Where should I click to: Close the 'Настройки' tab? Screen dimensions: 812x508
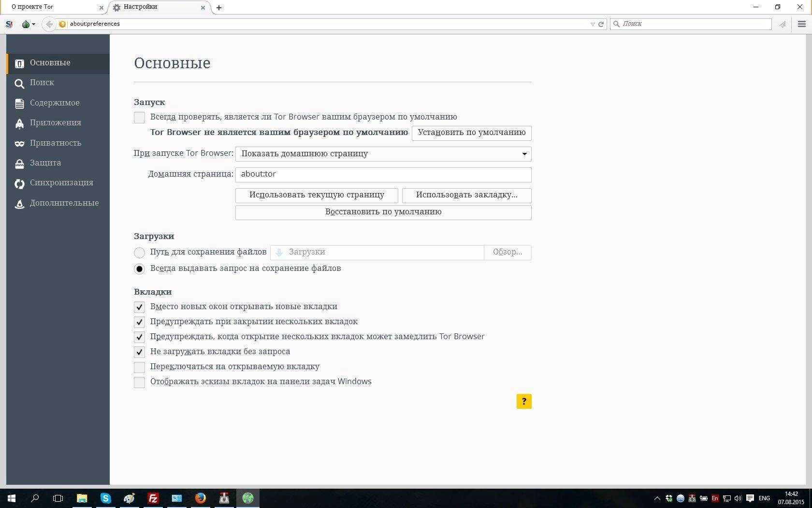[x=203, y=7]
